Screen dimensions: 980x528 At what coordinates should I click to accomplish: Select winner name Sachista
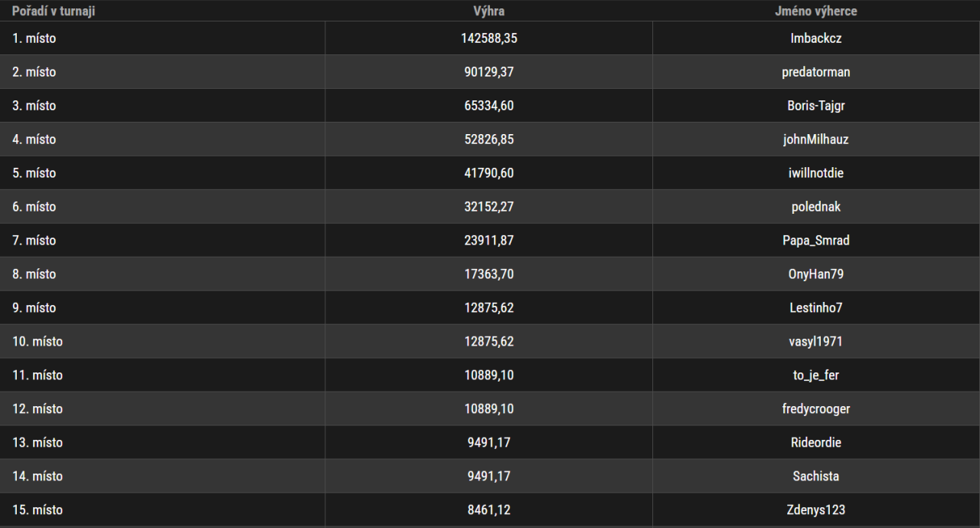[816, 477]
